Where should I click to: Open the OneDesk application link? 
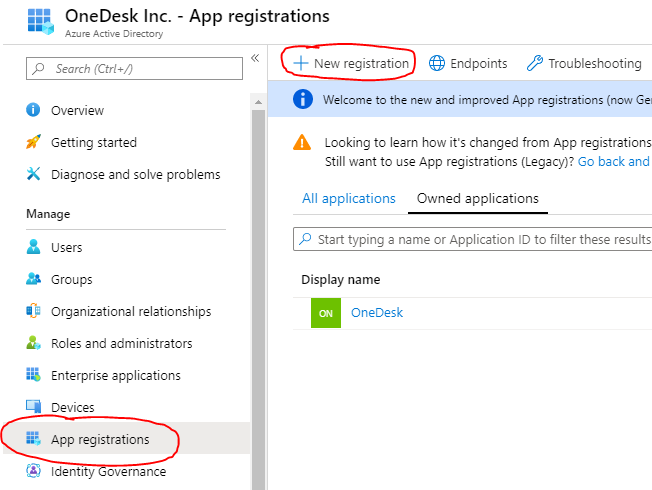pos(377,312)
